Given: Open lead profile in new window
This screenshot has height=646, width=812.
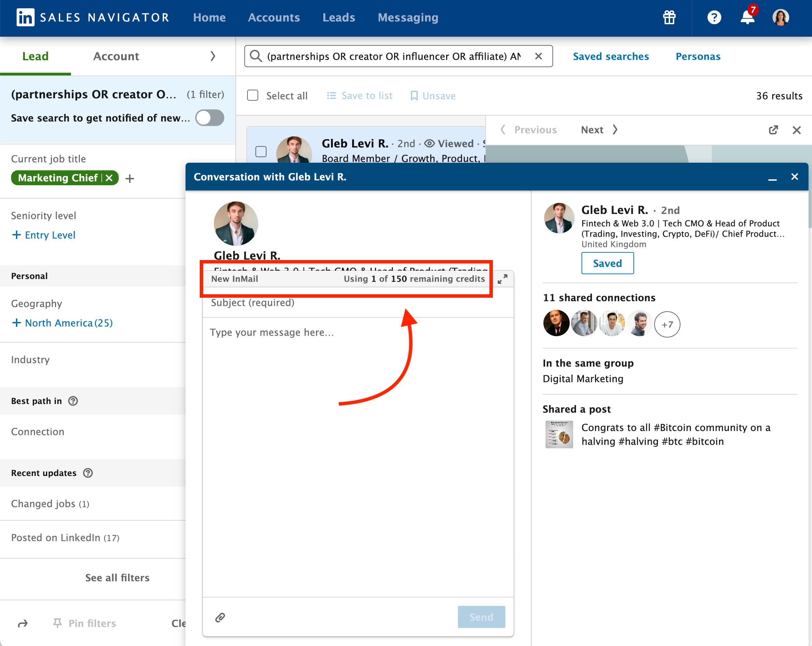Looking at the screenshot, I should coord(773,130).
